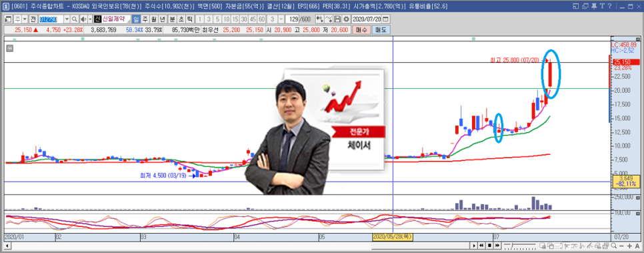Select the 주 weekly period toggle
The height and width of the screenshot is (253, 644).
pos(145,19)
